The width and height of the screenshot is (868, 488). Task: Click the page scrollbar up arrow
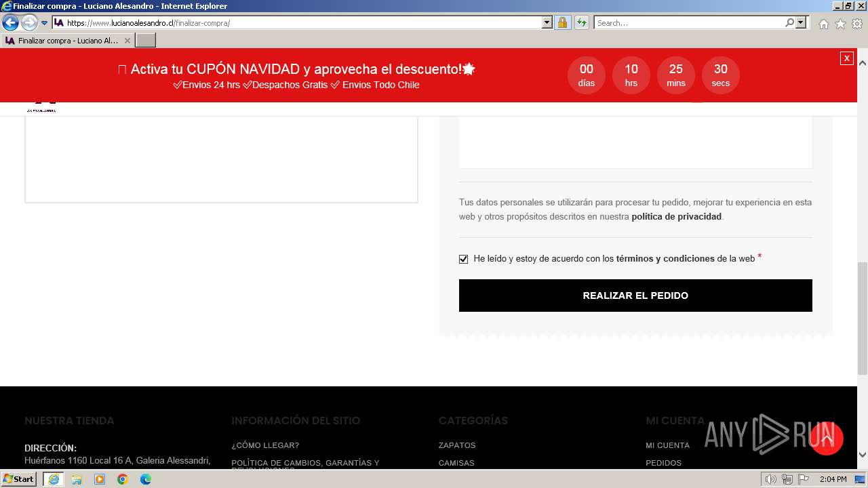coord(863,63)
